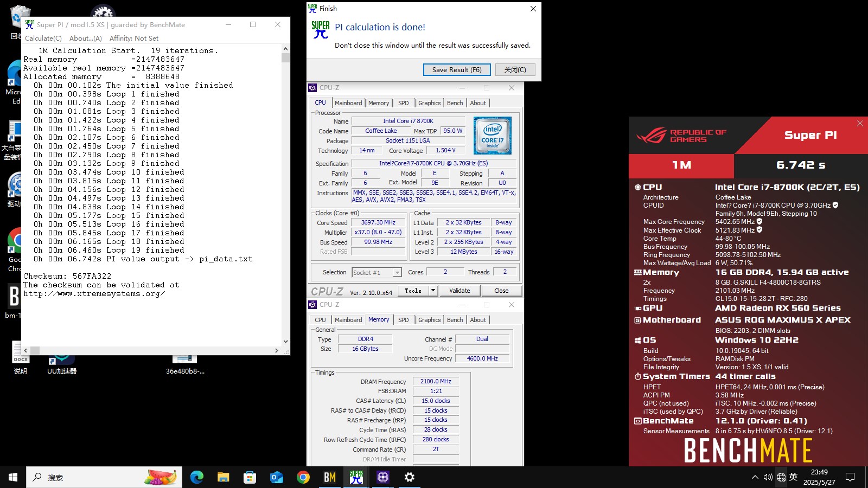This screenshot has width=868, height=488.
Task: Click the OS Windows icon in BenchMate
Action: (x=638, y=341)
